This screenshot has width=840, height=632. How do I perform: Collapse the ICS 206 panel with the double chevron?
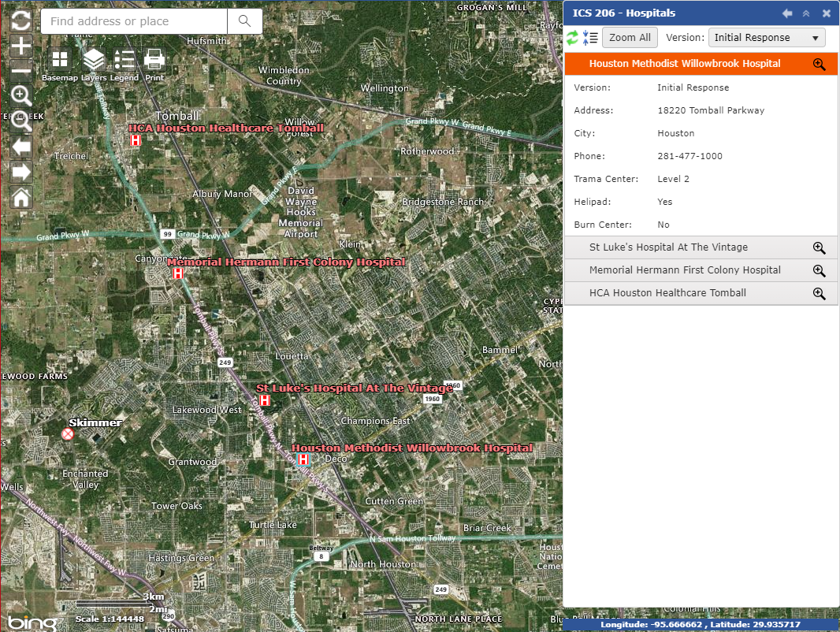pos(806,13)
